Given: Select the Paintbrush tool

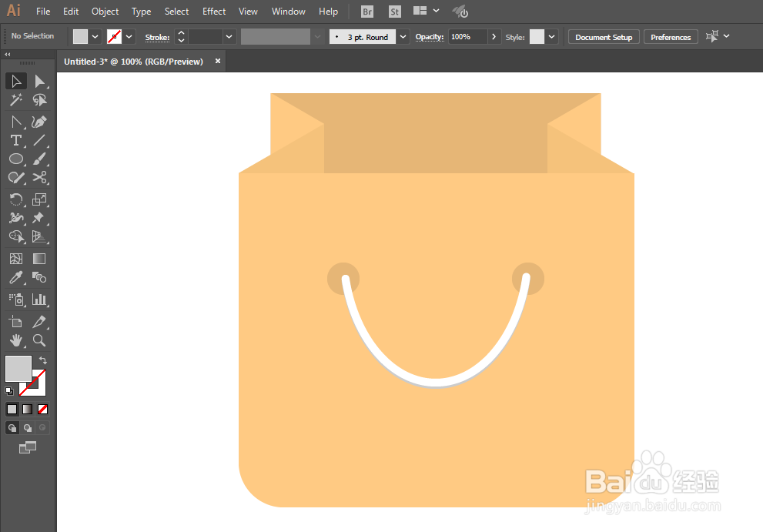Looking at the screenshot, I should point(39,159).
